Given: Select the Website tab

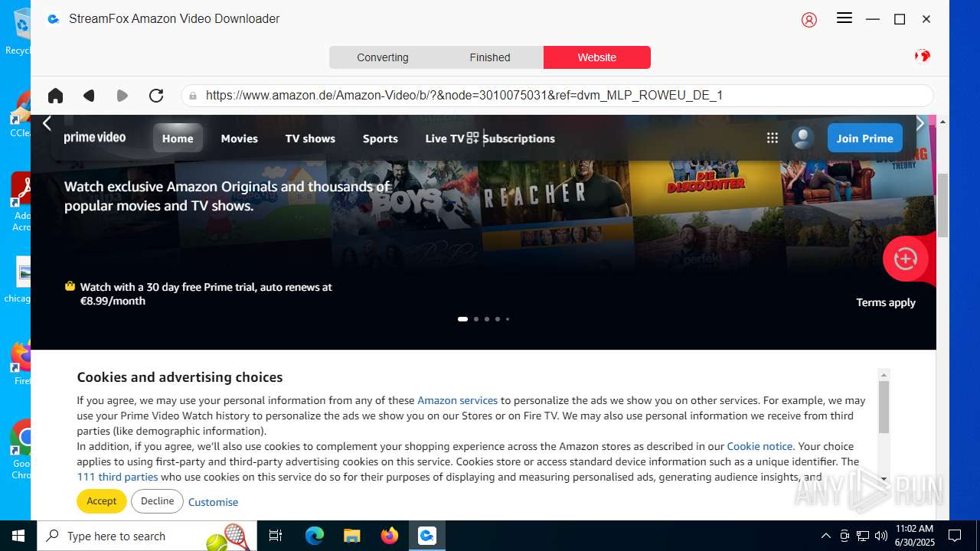Looking at the screenshot, I should [597, 57].
